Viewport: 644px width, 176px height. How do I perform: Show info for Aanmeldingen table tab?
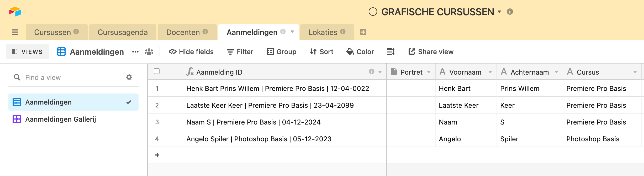pyautogui.click(x=283, y=32)
